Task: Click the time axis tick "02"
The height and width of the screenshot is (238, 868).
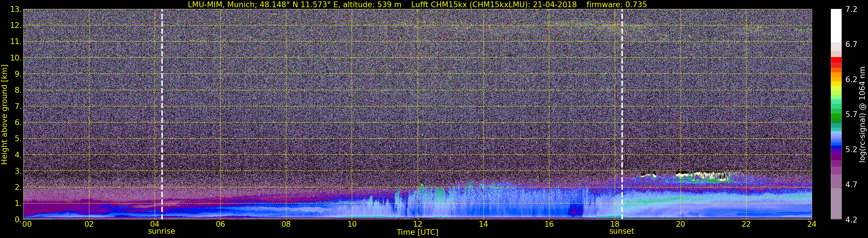Action: coord(89,224)
